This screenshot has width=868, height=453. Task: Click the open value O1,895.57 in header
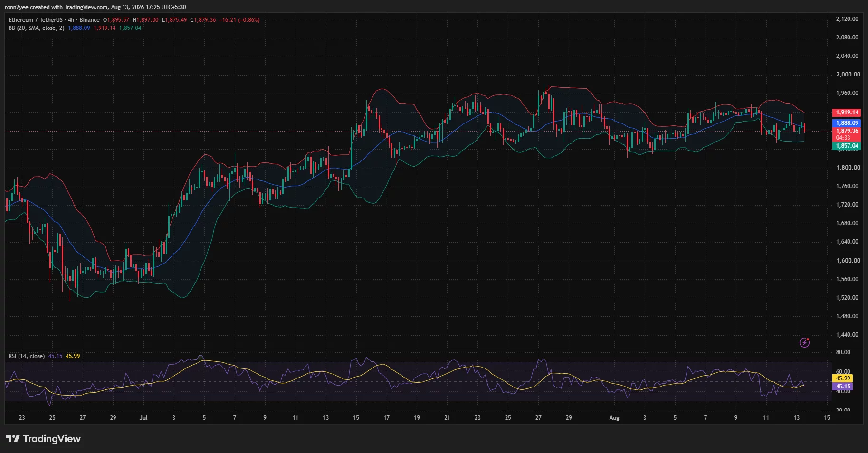click(116, 20)
